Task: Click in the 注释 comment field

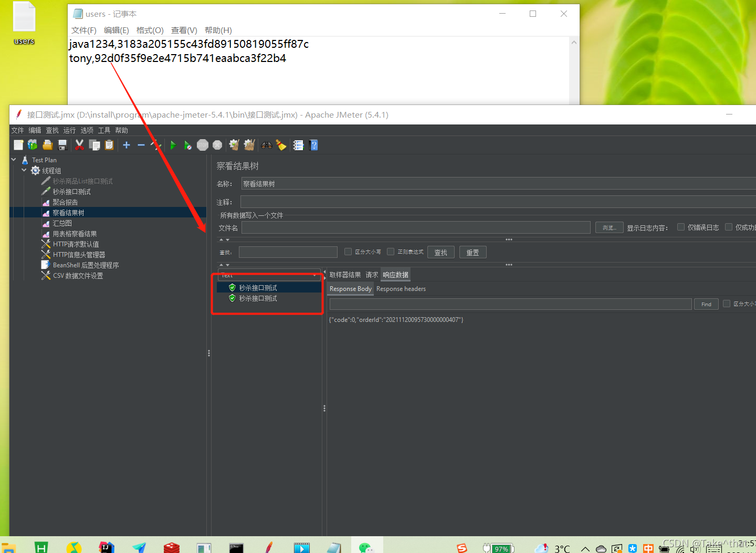Action: [x=498, y=202]
